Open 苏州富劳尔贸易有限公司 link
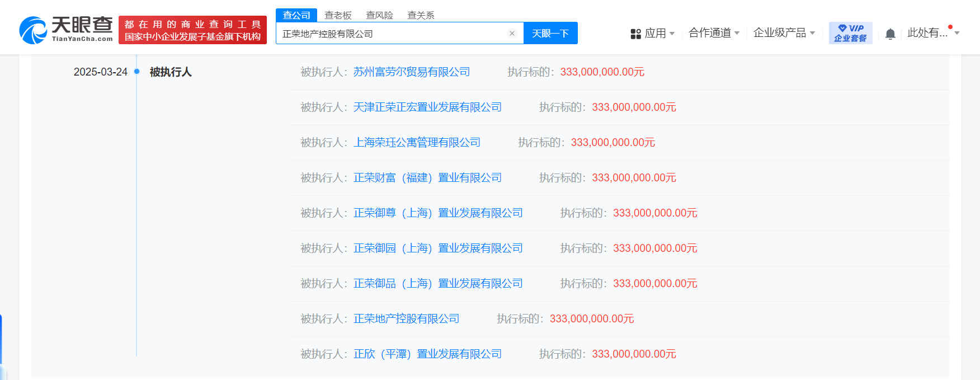 [x=412, y=72]
